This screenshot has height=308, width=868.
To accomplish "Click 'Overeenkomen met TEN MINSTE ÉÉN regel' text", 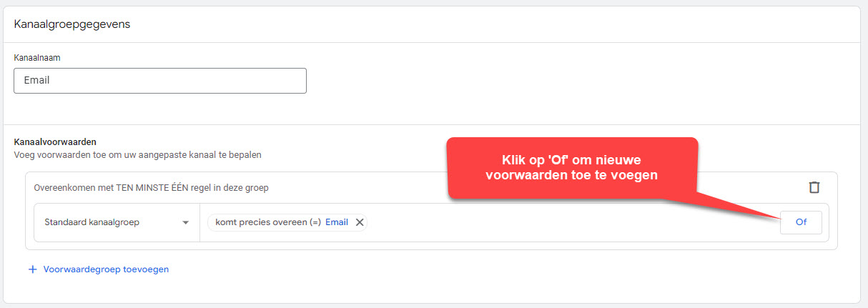I will click(x=152, y=188).
